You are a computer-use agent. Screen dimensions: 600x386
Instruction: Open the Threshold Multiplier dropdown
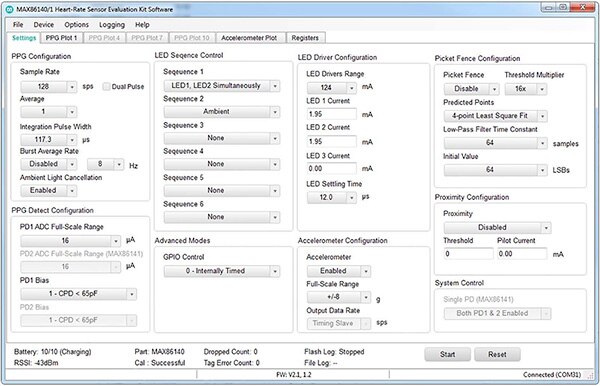point(526,89)
